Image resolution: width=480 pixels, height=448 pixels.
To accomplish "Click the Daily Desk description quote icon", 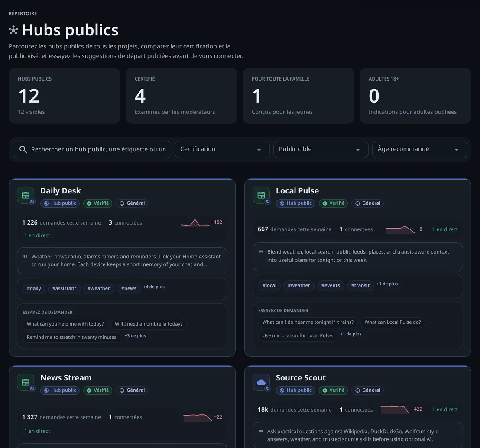I will click(26, 257).
